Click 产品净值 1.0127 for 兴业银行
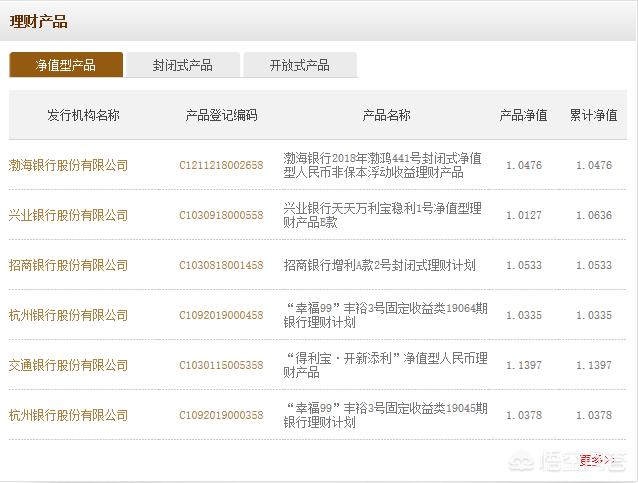This screenshot has width=638, height=483. 524,215
